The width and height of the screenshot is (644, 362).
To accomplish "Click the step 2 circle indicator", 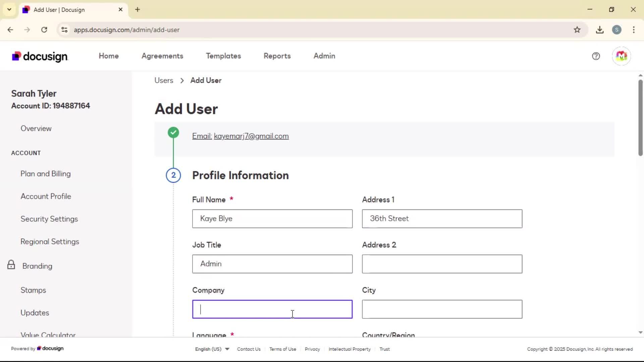I will click(x=173, y=175).
